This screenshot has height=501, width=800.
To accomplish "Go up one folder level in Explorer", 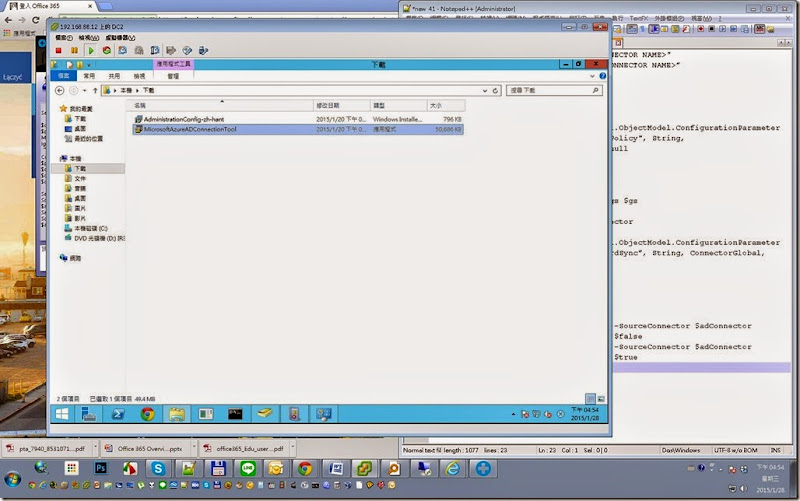I will pyautogui.click(x=95, y=90).
